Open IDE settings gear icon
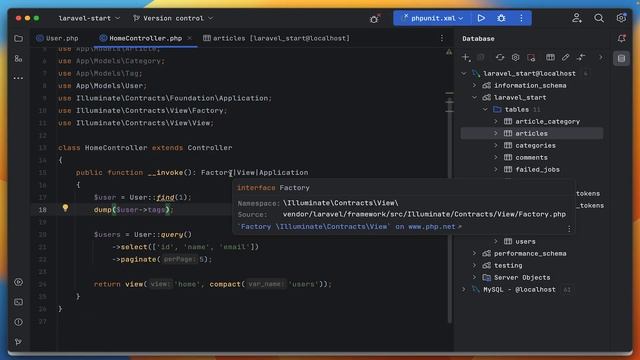Image resolution: width=640 pixels, height=360 pixels. [621, 18]
